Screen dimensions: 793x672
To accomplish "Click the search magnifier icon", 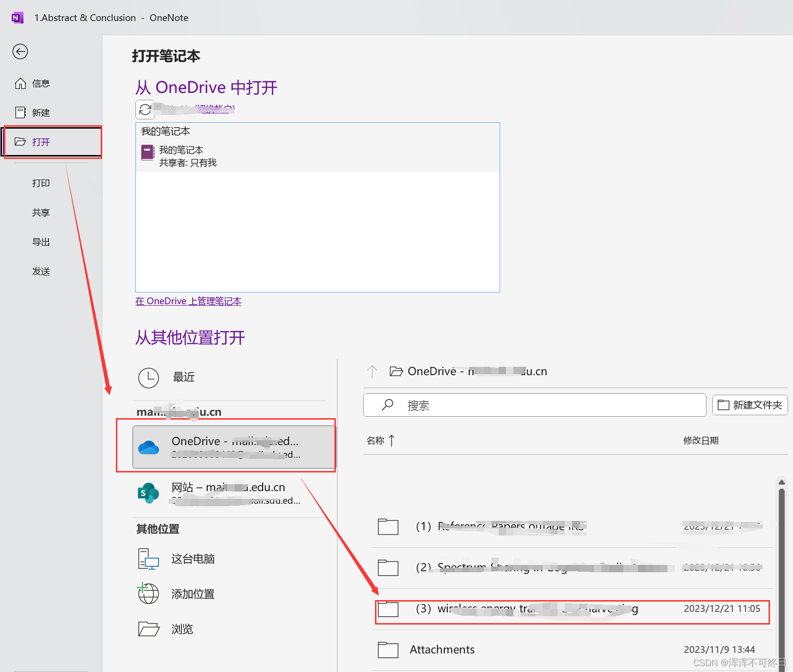I will [387, 405].
